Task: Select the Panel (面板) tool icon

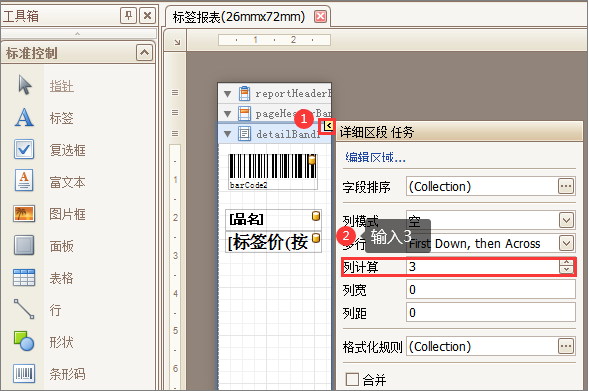Action: click(x=24, y=245)
